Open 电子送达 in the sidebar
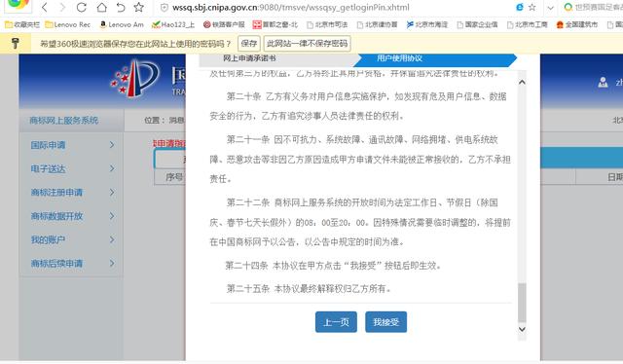Screen dimensions: 623x364 coord(48,169)
